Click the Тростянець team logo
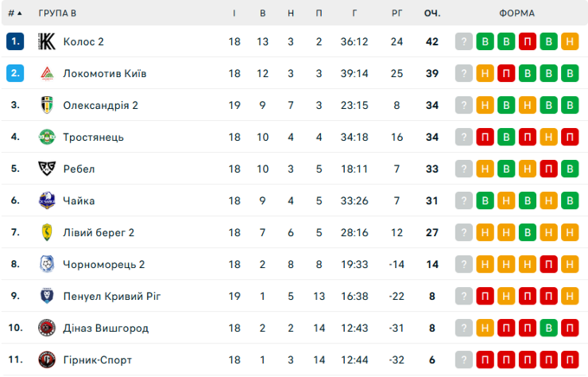588x377 pixels. 47,137
